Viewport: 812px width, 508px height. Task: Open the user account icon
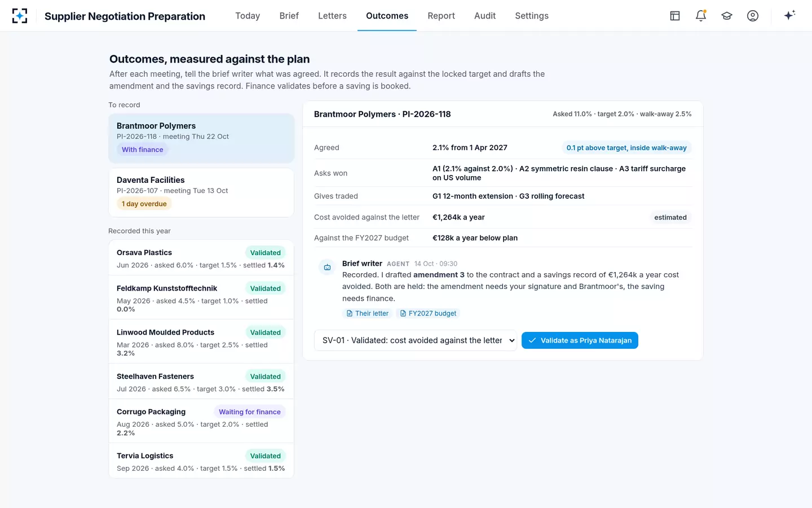click(x=753, y=16)
